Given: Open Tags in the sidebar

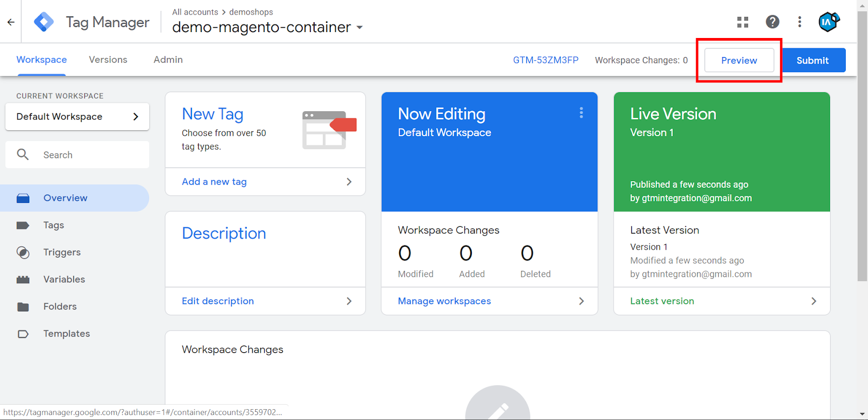Looking at the screenshot, I should (54, 225).
